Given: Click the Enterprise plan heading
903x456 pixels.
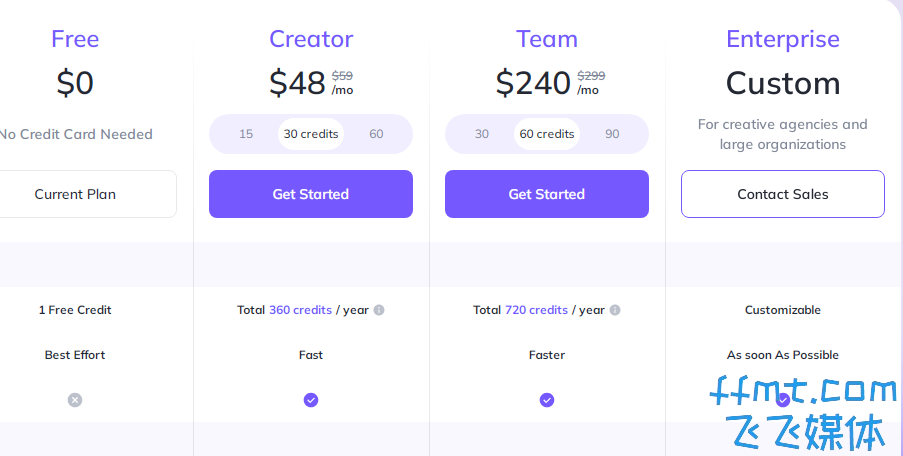Looking at the screenshot, I should pos(783,39).
